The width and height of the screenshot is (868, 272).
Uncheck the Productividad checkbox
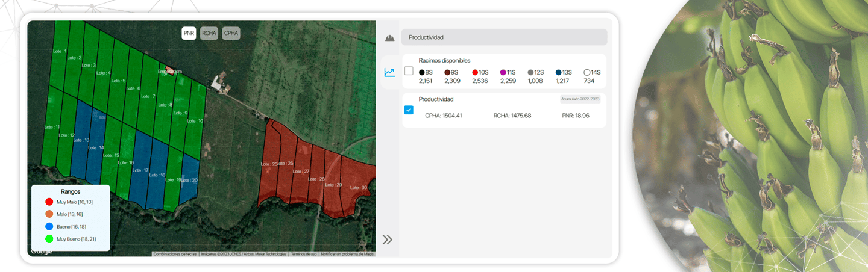tap(409, 110)
